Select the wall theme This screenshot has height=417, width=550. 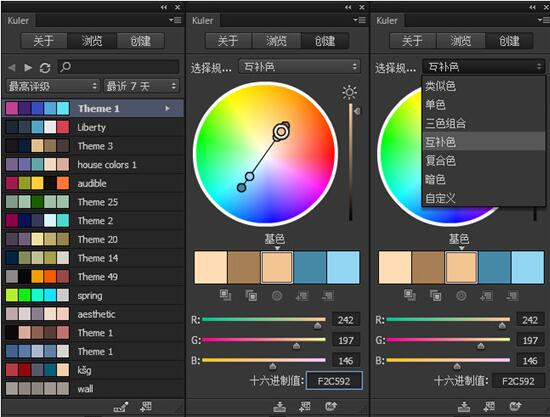[93, 389]
